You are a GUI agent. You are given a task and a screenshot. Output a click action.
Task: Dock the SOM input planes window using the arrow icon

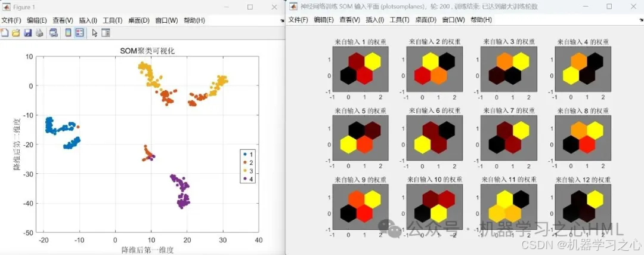pyautogui.click(x=641, y=20)
